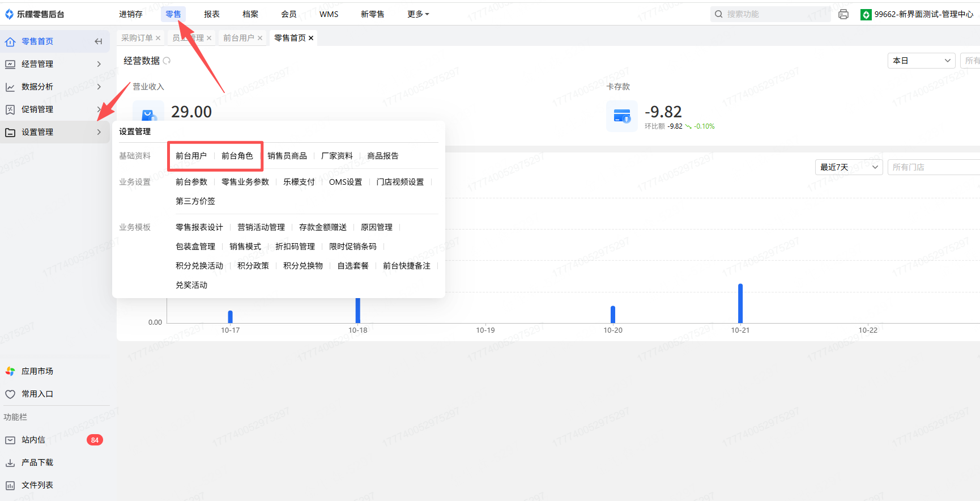Click the 常用入口 heart icon

10,394
